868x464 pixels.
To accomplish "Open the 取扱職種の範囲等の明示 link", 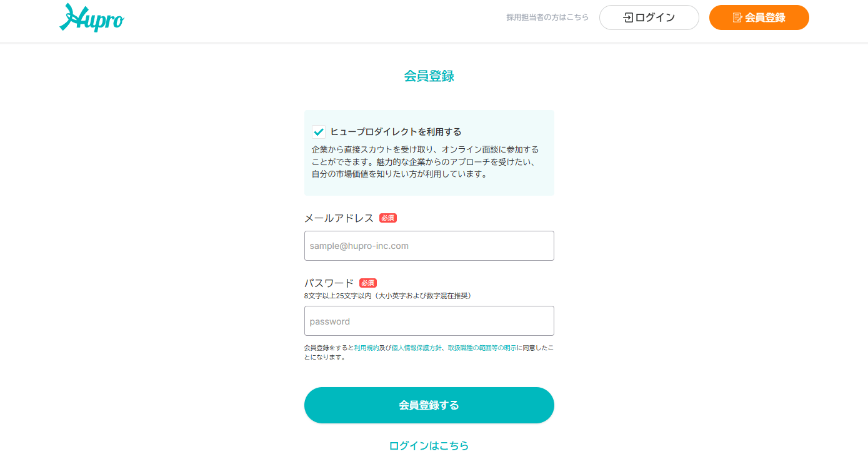I will tap(482, 348).
